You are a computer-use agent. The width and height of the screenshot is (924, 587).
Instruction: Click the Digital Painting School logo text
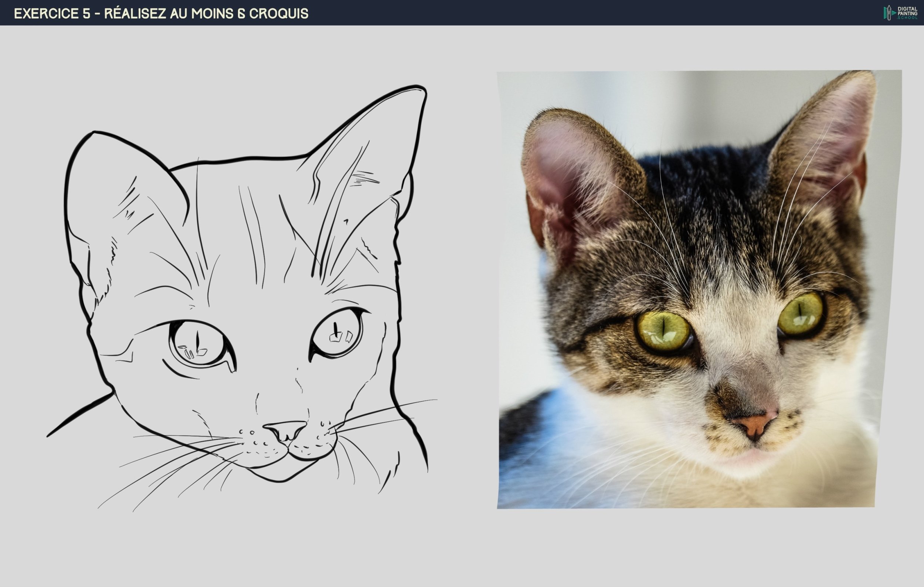click(x=907, y=13)
